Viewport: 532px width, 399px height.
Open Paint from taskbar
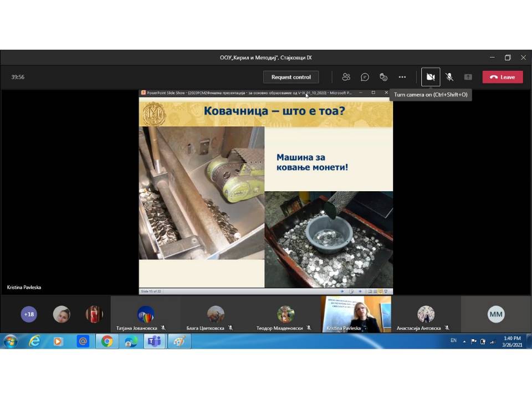click(x=179, y=341)
